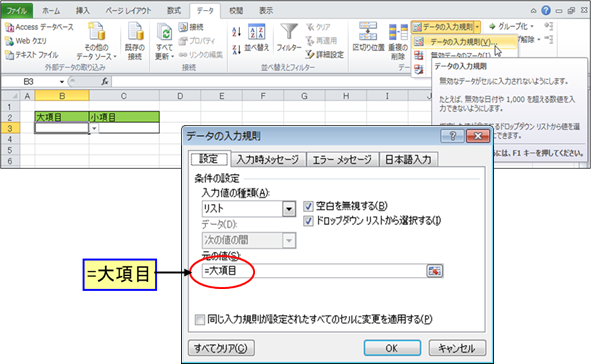The image size is (591, 364).
Task: Toggle the Filter funnel
Action: tap(289, 38)
